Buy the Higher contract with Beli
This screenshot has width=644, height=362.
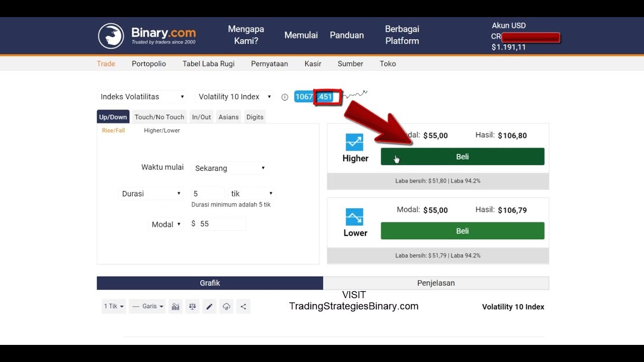[462, 156]
